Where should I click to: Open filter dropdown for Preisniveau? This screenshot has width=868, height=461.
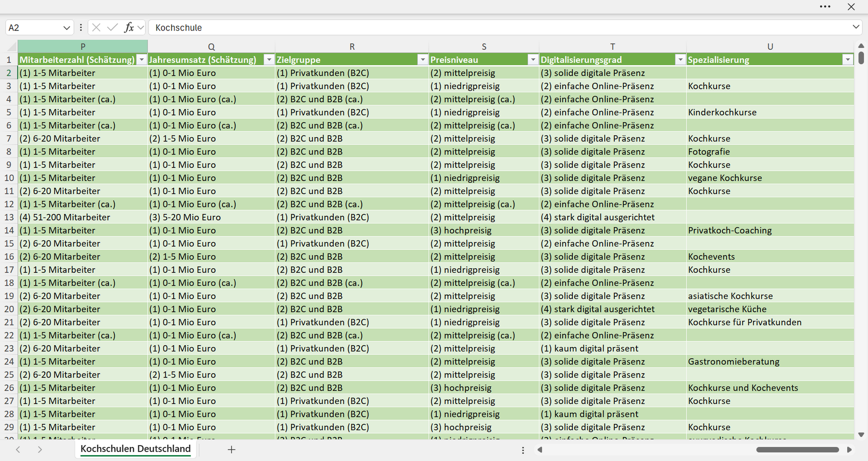tap(533, 59)
